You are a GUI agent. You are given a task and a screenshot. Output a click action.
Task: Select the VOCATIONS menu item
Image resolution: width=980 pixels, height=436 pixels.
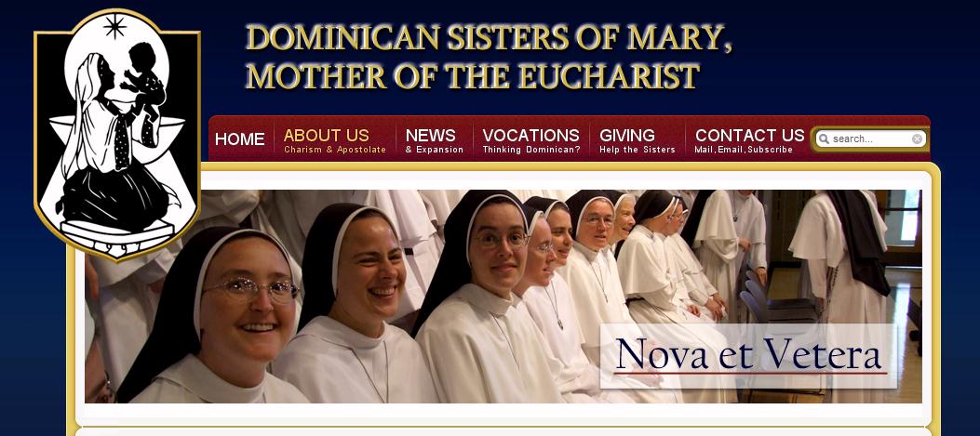click(x=530, y=135)
